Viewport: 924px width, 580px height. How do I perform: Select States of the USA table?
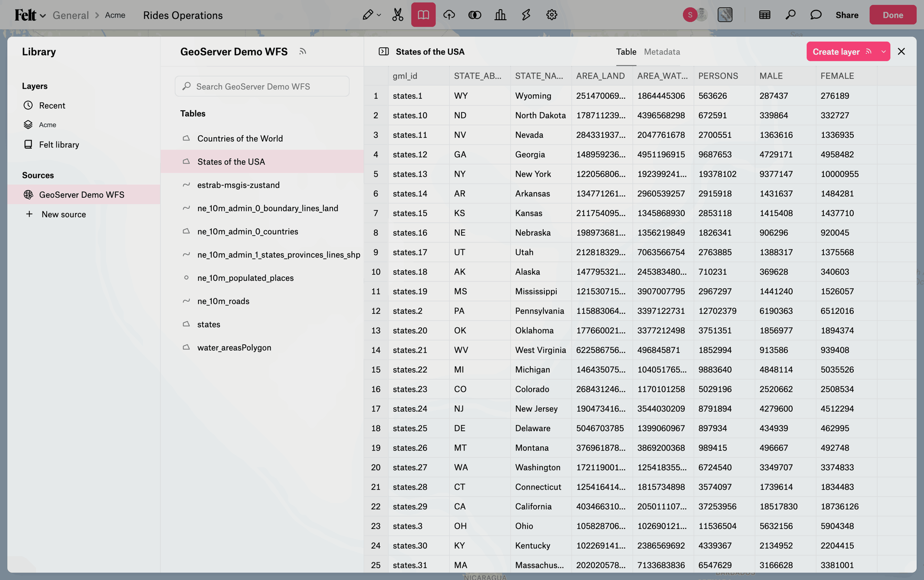coord(262,162)
